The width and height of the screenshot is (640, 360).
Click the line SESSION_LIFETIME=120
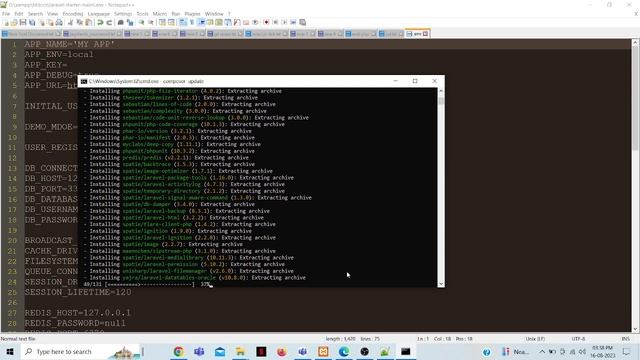(78, 292)
